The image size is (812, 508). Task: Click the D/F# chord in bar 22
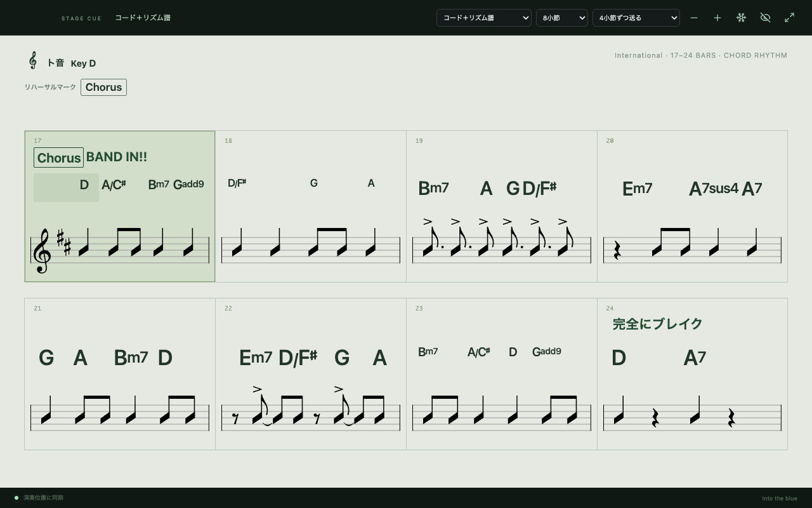click(298, 358)
